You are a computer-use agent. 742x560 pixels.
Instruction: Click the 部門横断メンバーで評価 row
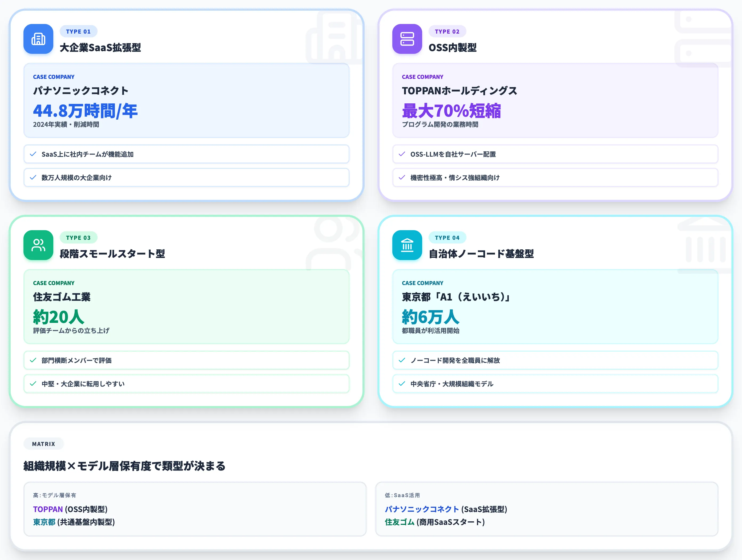[187, 360]
